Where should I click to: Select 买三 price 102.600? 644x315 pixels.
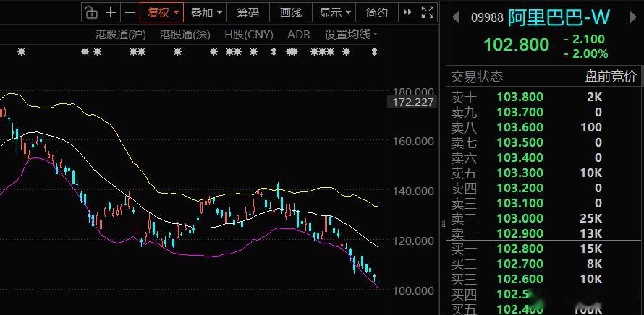(520, 279)
